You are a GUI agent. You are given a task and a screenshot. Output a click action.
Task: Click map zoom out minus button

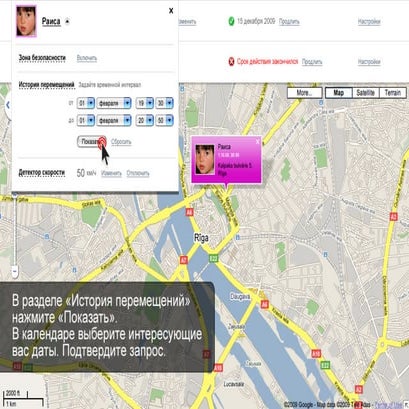[x=15, y=271]
